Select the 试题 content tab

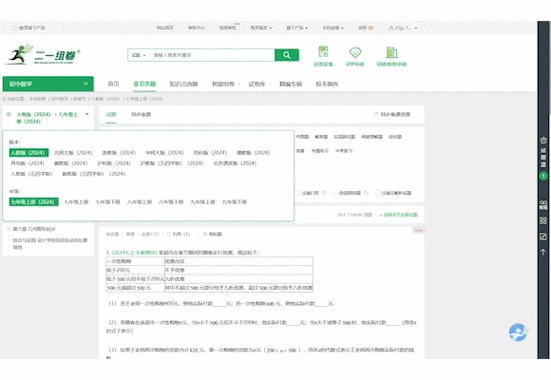click(111, 114)
